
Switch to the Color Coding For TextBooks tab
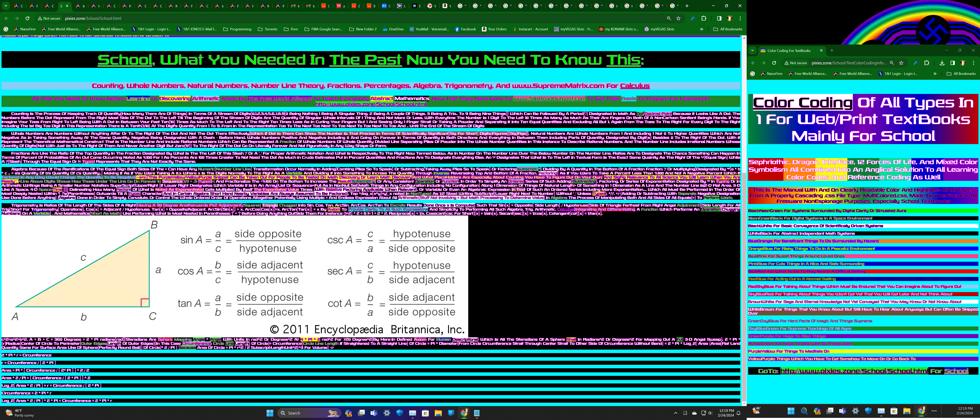coord(789,51)
